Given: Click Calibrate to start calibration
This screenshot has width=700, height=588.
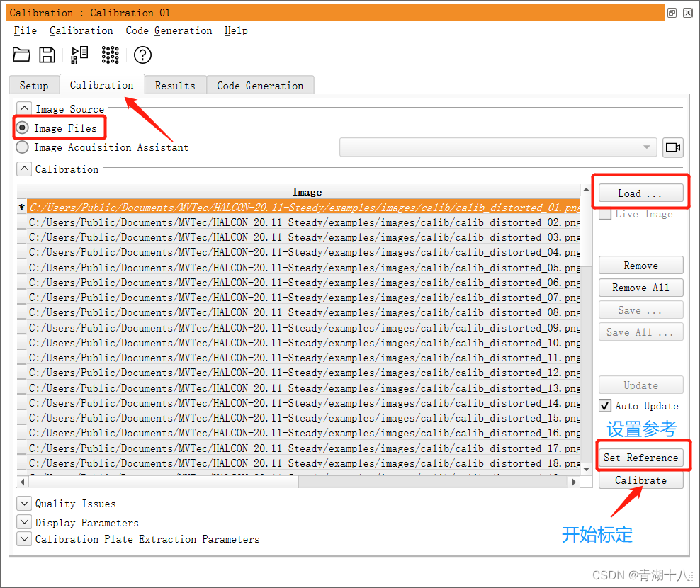Looking at the screenshot, I should click(640, 480).
